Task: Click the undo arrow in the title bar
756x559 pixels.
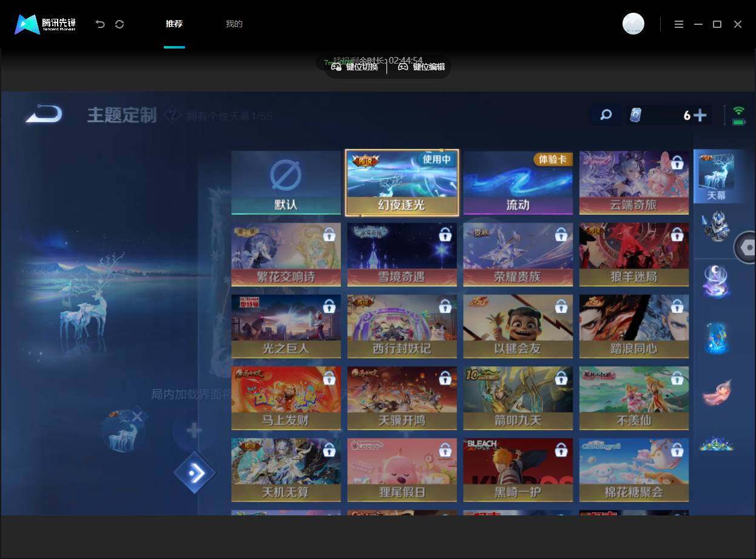Action: click(100, 24)
